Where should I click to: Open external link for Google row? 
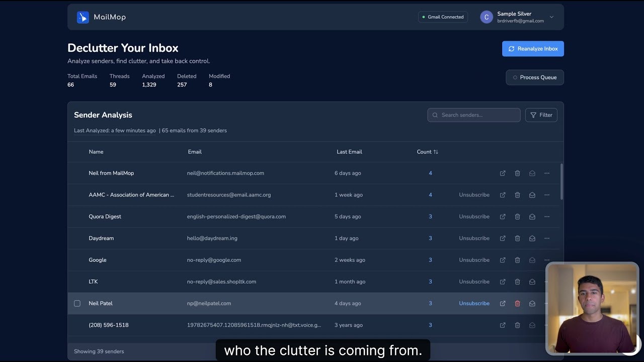[x=503, y=260]
